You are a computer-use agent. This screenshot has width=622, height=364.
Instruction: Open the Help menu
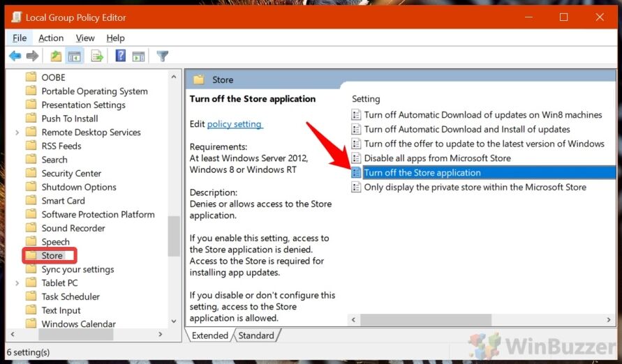(x=115, y=38)
